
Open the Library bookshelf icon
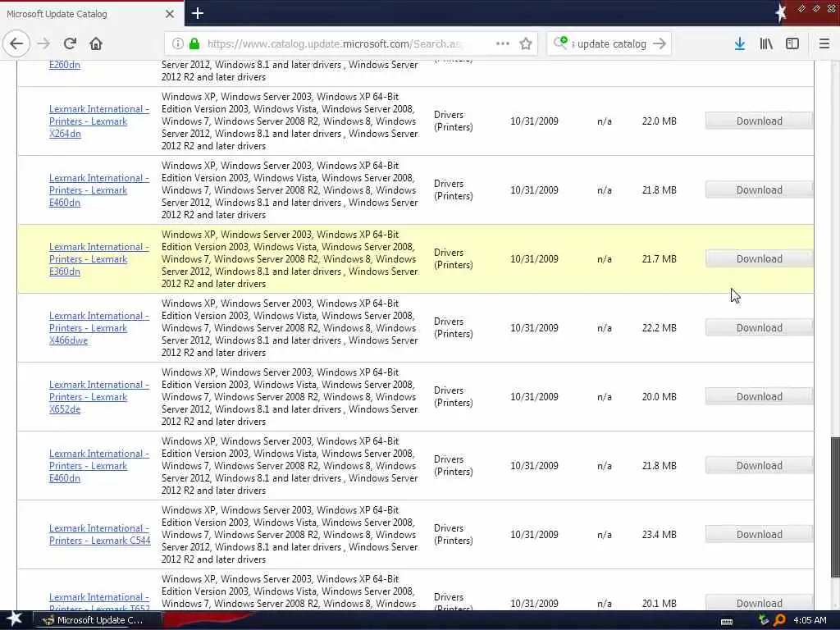766,43
